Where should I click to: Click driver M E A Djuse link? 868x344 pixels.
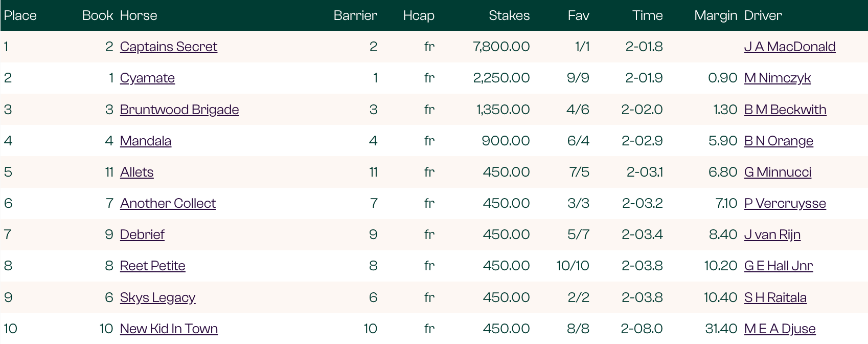point(780,329)
